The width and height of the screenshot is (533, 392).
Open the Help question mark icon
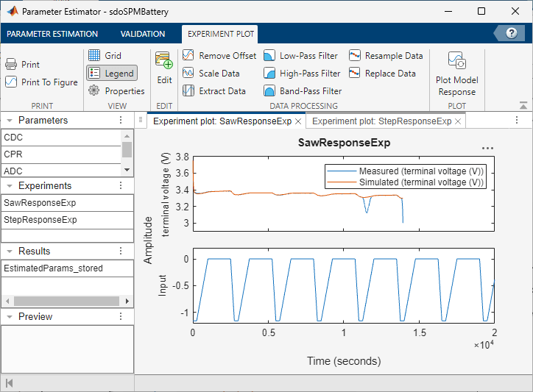point(512,33)
